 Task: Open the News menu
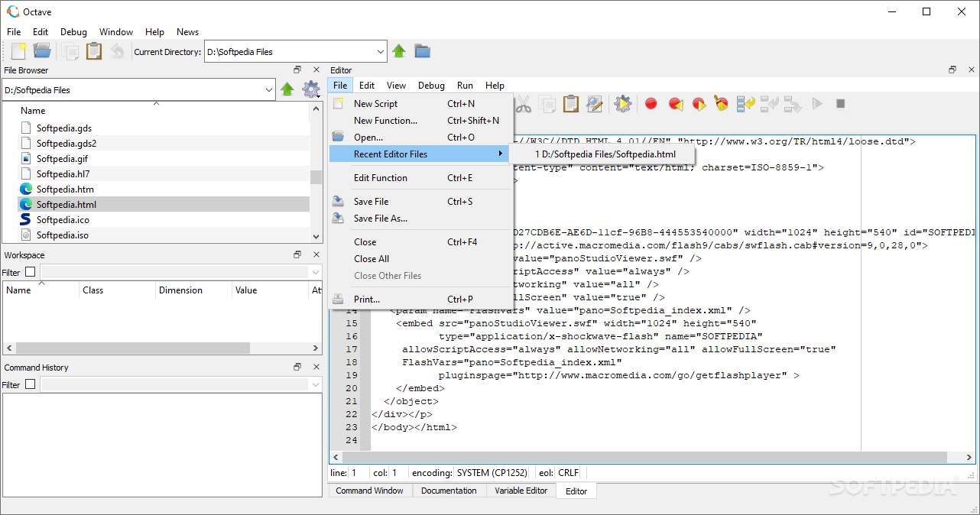point(187,32)
